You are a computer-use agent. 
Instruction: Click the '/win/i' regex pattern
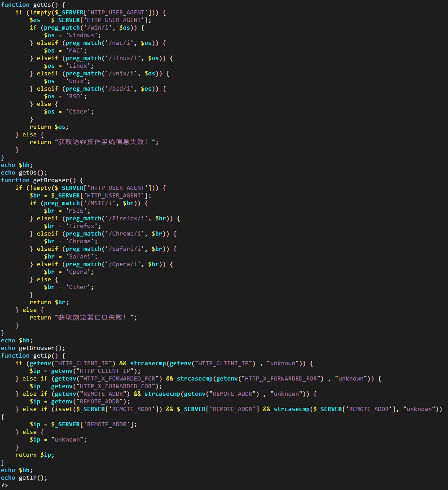pos(98,27)
